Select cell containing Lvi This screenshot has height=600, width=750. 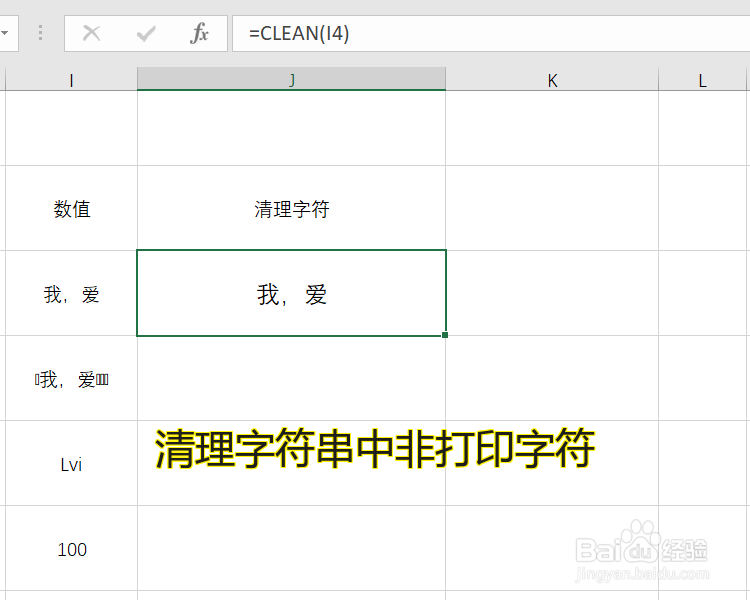click(x=71, y=463)
